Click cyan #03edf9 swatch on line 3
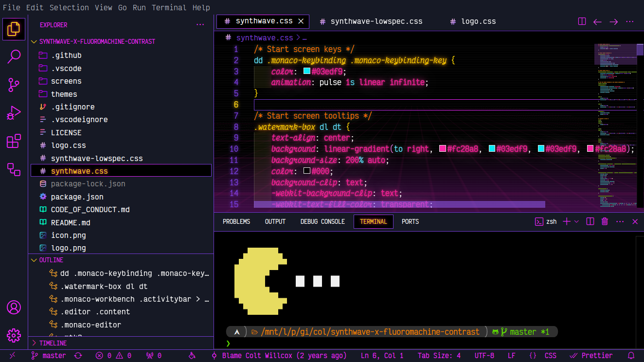The width and height of the screenshot is (644, 362). tap(307, 71)
